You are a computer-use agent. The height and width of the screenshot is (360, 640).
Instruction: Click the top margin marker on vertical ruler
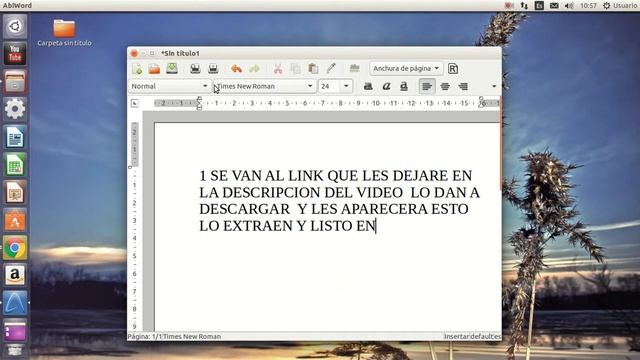(x=130, y=167)
